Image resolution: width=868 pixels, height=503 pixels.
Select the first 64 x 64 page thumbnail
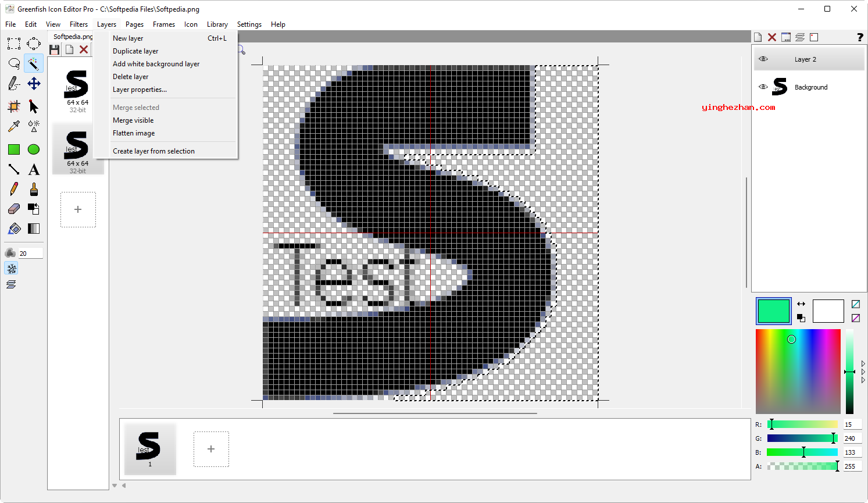77,88
